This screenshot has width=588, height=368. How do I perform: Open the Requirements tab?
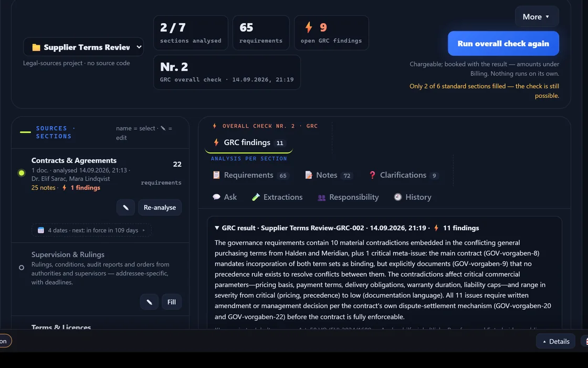(250, 176)
